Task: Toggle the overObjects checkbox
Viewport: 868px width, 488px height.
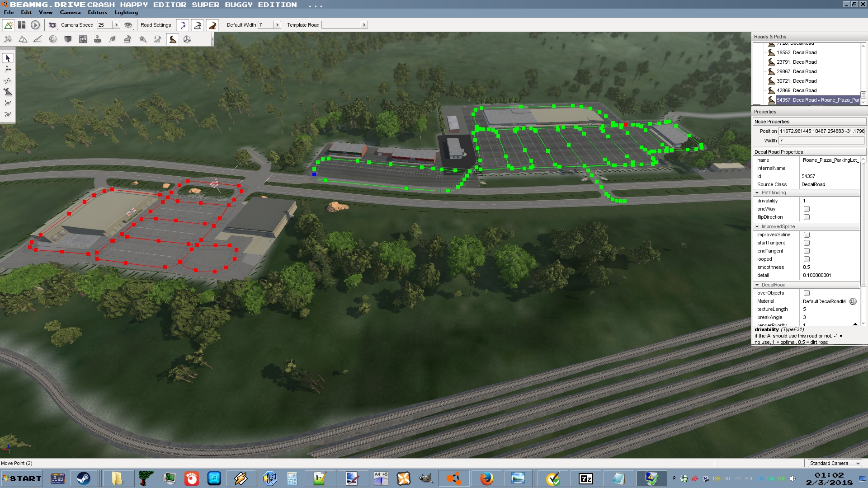Action: coord(807,293)
